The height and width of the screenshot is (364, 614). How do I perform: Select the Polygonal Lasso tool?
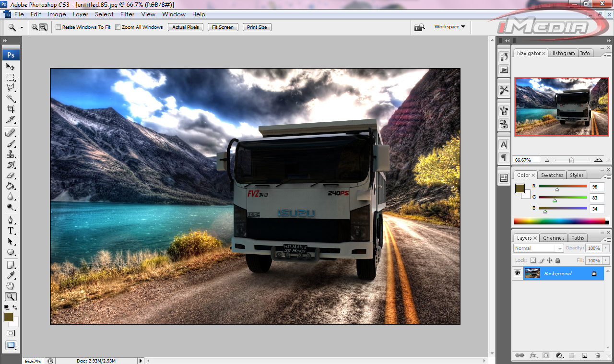click(x=11, y=88)
